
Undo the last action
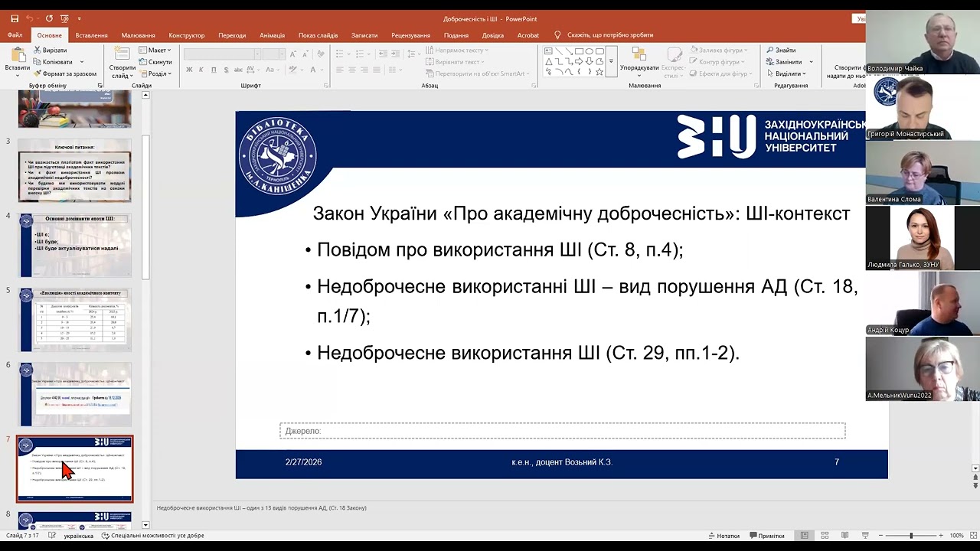click(31, 18)
